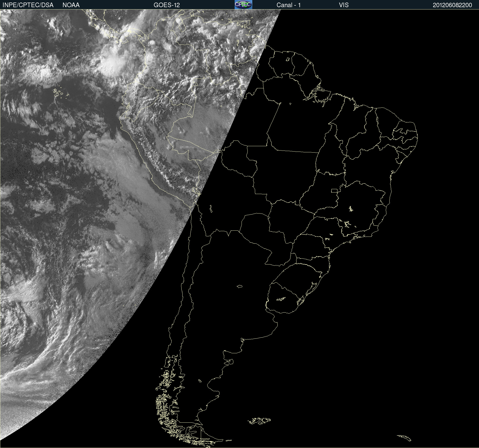Click the VIS label in header
This screenshot has height=448, width=479.
pyautogui.click(x=343, y=5)
